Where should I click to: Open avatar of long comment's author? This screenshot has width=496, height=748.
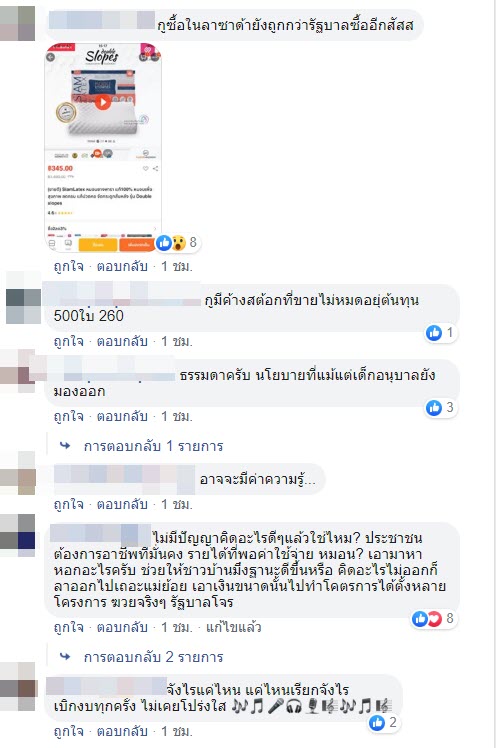[x=18, y=535]
